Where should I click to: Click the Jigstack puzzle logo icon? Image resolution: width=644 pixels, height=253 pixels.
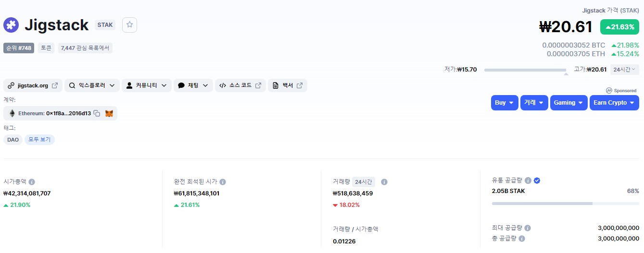(11, 25)
